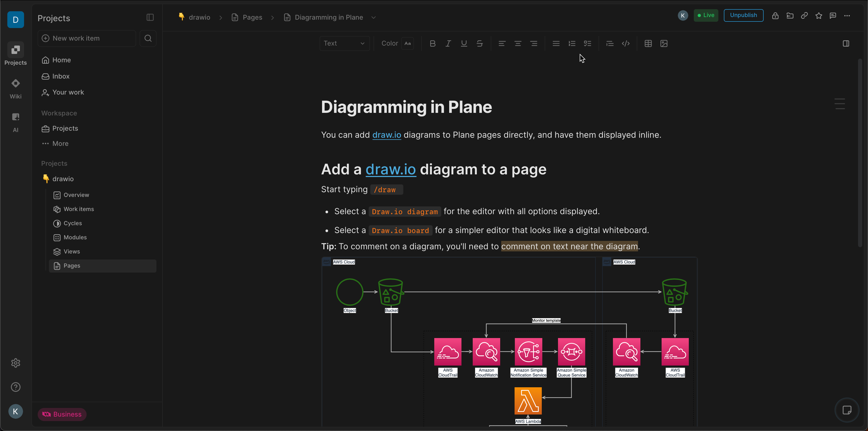Open the Text style dropdown

[x=344, y=43]
